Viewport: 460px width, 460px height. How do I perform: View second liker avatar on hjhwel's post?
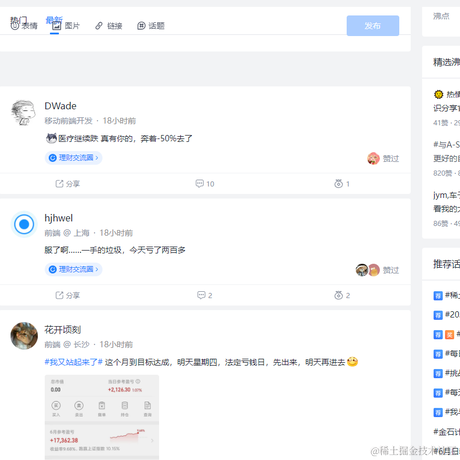point(375,270)
